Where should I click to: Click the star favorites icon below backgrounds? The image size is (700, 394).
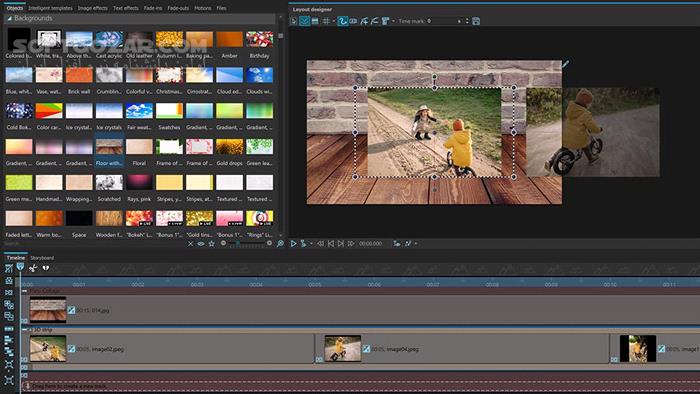(212, 244)
